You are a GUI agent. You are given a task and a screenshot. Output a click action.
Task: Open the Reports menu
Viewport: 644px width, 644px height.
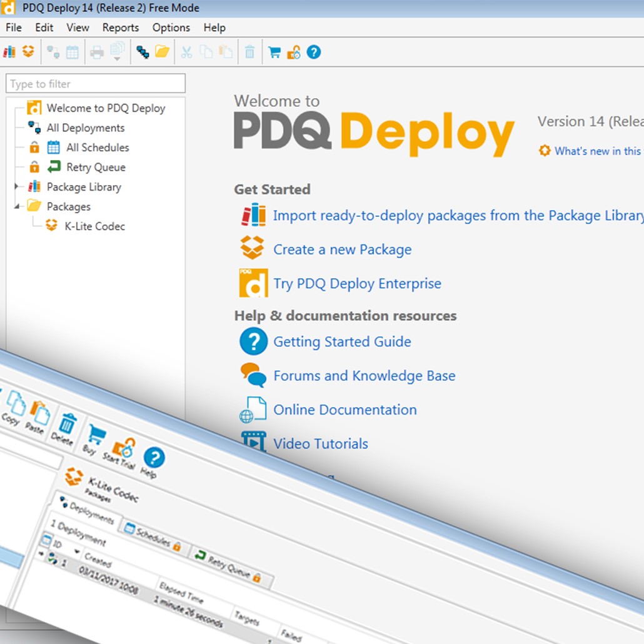120,28
